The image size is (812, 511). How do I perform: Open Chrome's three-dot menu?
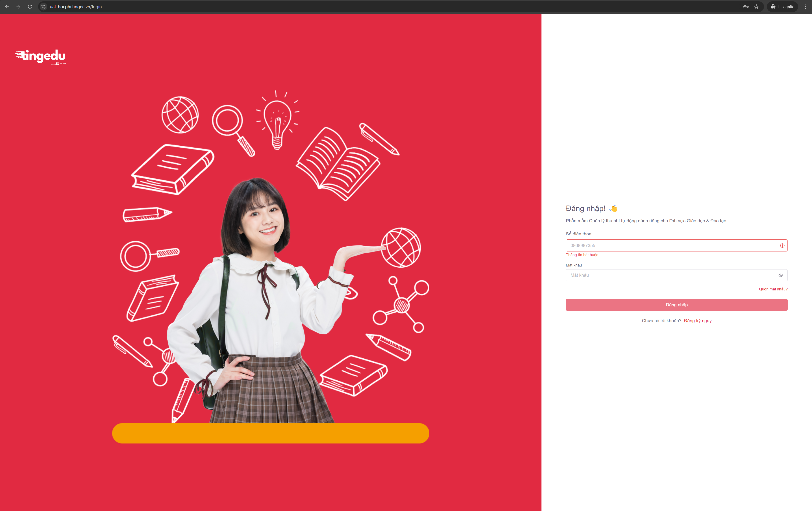(805, 7)
